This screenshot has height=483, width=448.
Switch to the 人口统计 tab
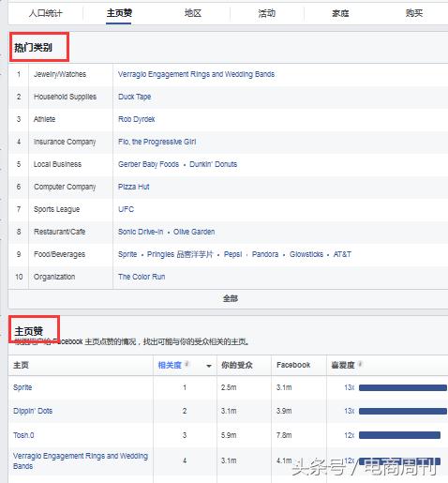click(x=46, y=13)
